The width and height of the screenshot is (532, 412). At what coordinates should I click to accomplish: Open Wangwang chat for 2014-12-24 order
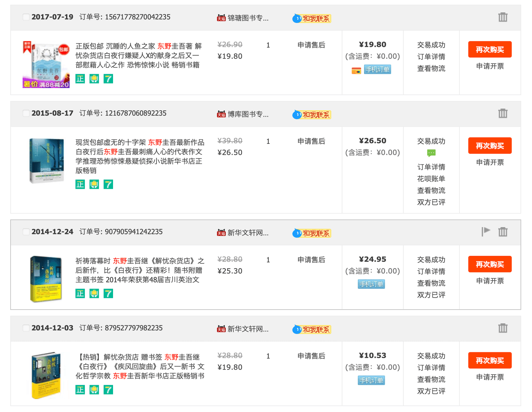pos(312,233)
